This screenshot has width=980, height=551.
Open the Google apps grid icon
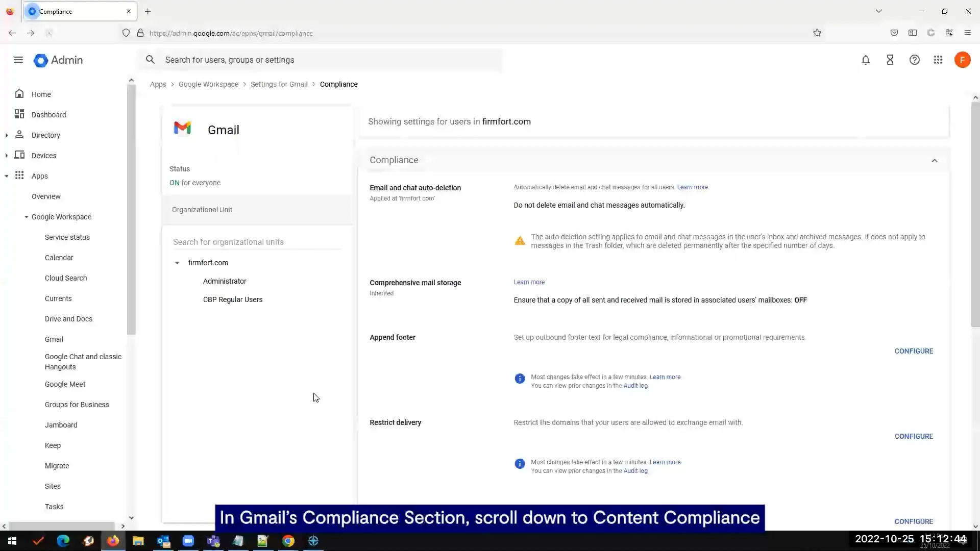[938, 60]
